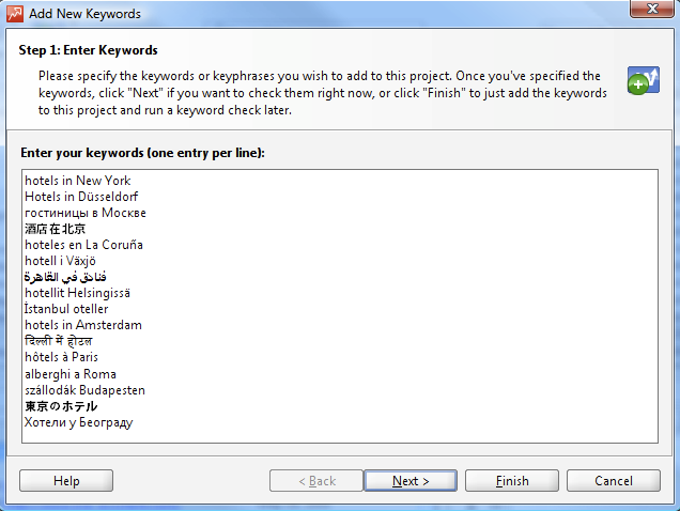
Task: Click the "alberghi a Roma" line
Action: (71, 374)
